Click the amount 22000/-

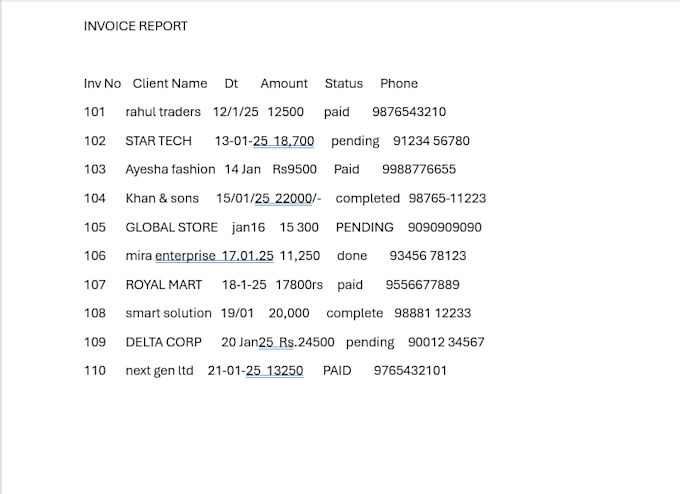tap(298, 198)
